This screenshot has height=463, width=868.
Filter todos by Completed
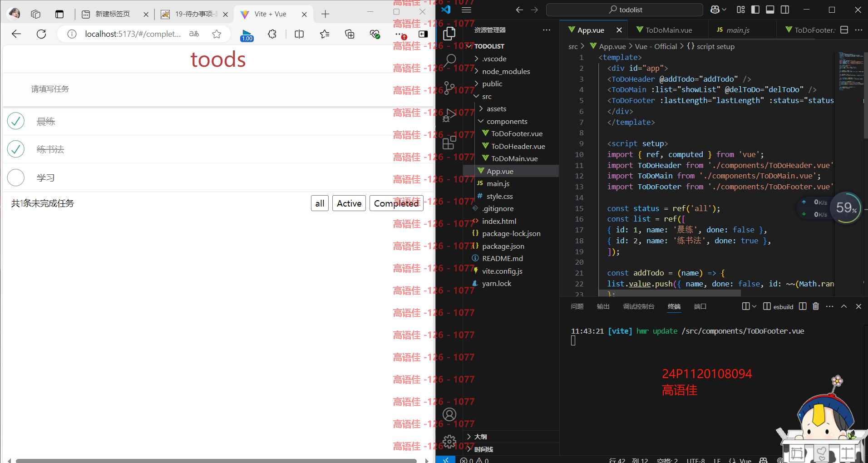tap(396, 203)
